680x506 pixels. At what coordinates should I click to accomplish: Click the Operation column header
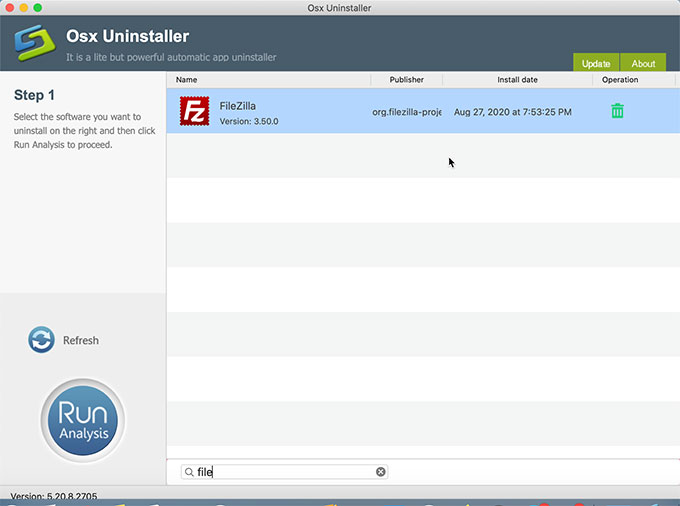click(620, 80)
